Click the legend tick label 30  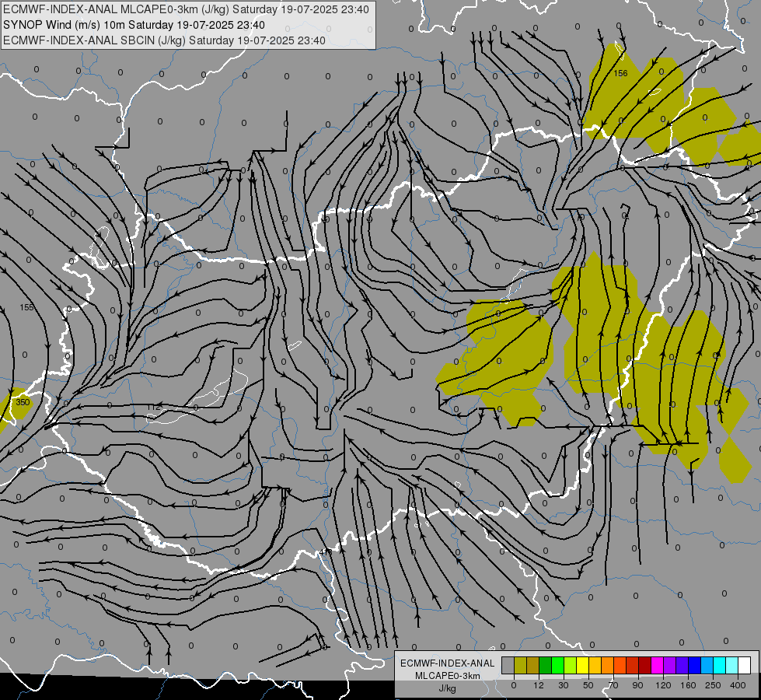coord(564,685)
